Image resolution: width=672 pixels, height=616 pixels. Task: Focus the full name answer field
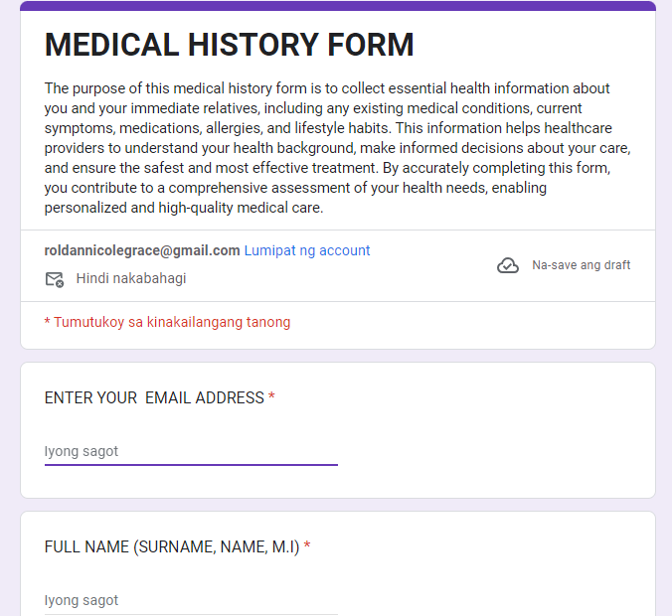(191, 600)
